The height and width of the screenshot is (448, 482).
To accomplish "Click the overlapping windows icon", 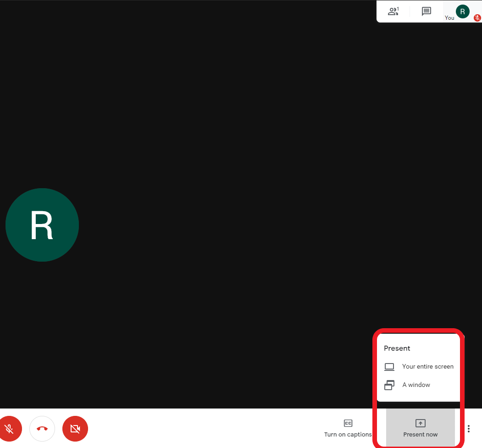I will [x=389, y=385].
